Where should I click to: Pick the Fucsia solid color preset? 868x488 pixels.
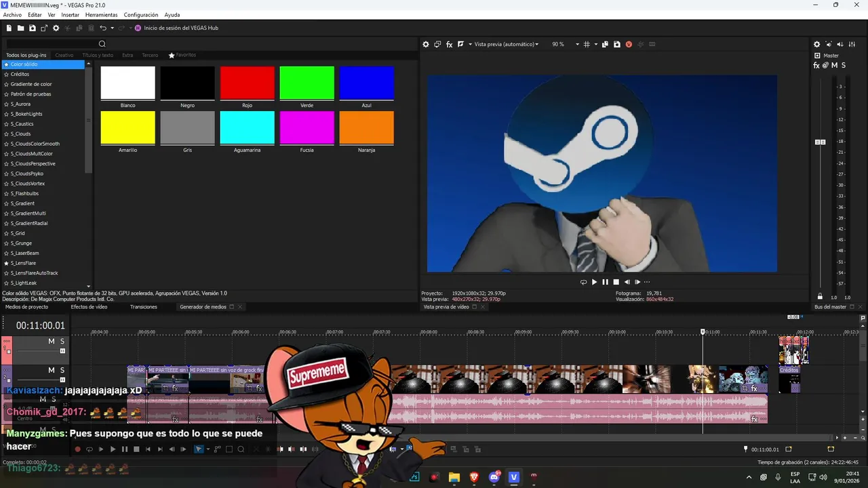click(x=307, y=127)
